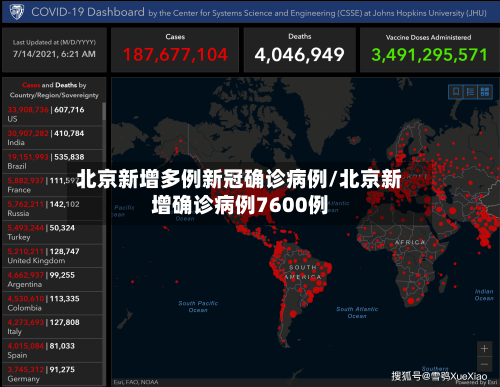Click the Last Updated date 7/14/2021
The width and height of the screenshot is (500, 387).
point(54,54)
